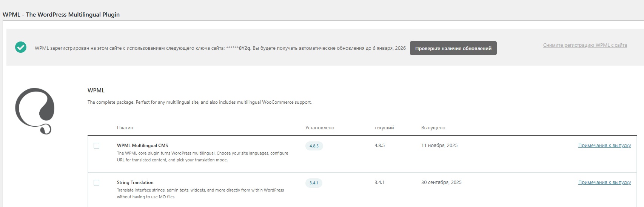The height and width of the screenshot is (207, 644).
Task: Click the текущий column header
Action: pyautogui.click(x=384, y=128)
